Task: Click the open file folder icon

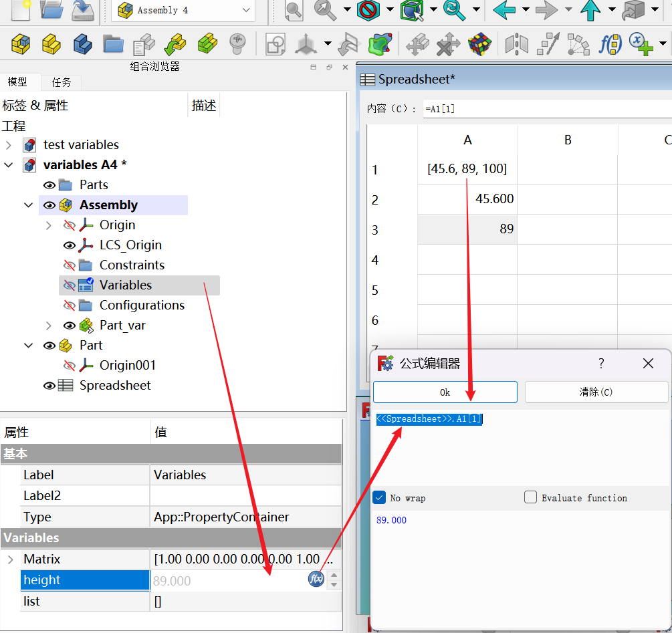Action: pos(51,9)
